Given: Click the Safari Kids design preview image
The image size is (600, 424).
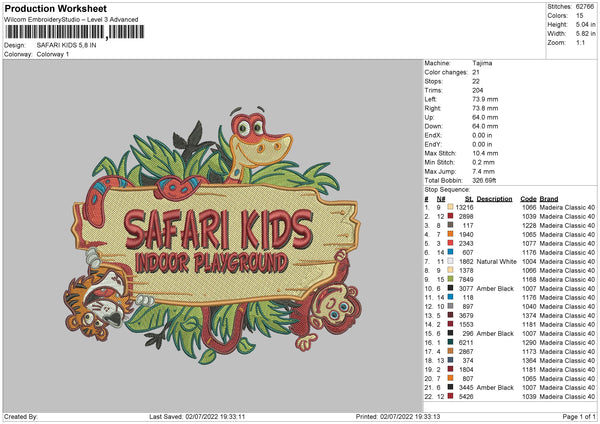Looking at the screenshot, I should coord(213,235).
